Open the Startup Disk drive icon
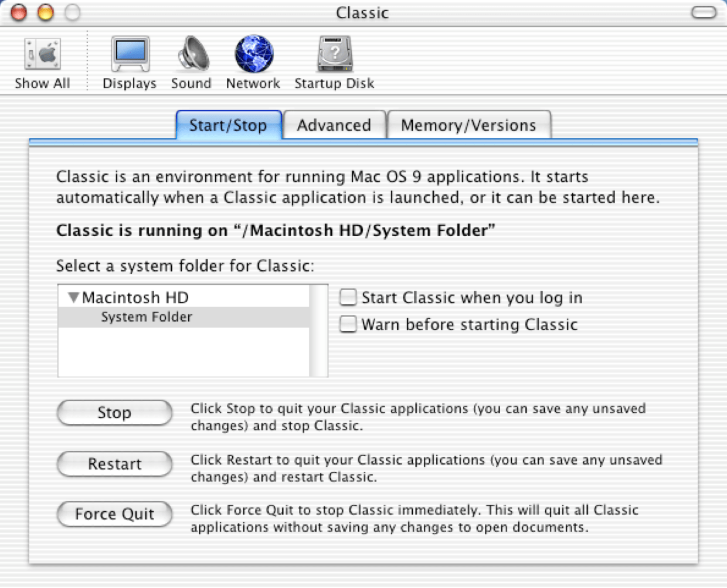This screenshot has height=588, width=727. tap(335, 54)
